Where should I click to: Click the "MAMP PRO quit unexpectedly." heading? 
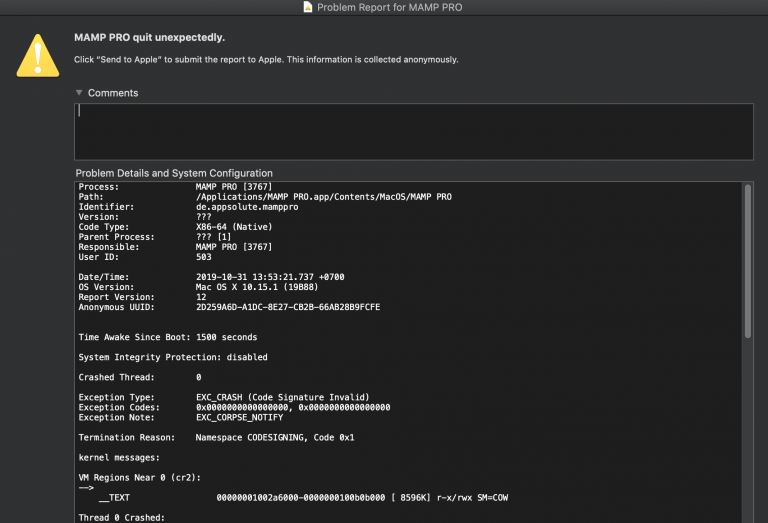[x=149, y=38]
